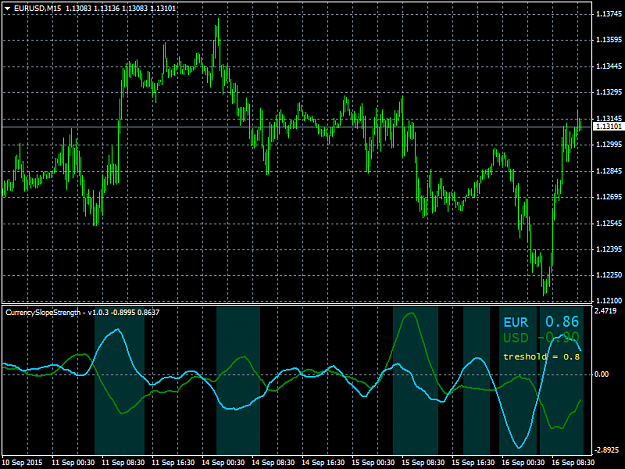625x469 pixels.
Task: Click price scale value 1.12545
Action: point(609,223)
